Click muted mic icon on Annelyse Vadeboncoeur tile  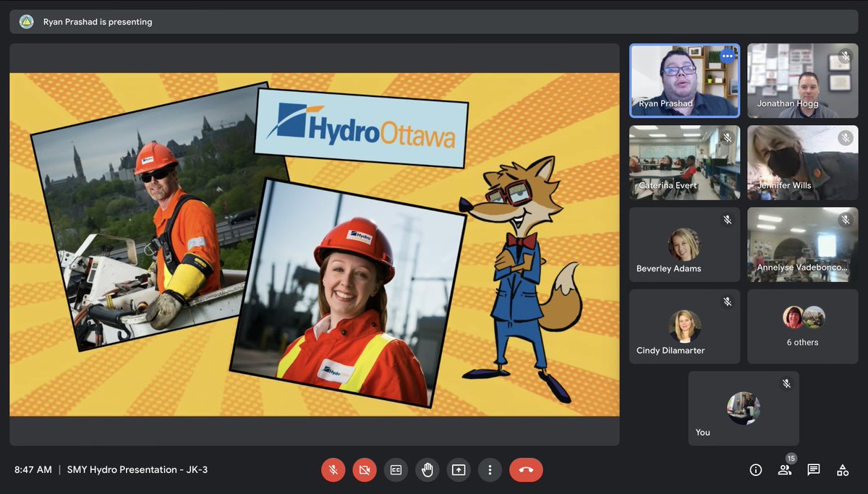click(x=845, y=220)
